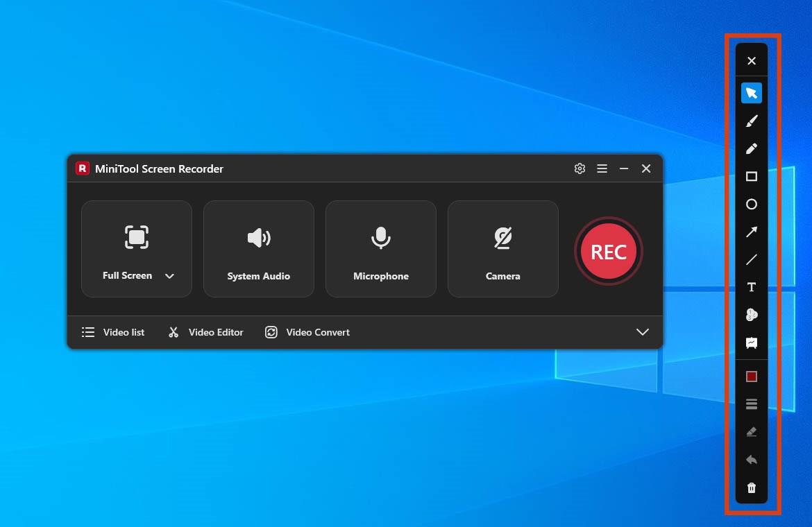Click the Eraser tool in the annotation toolbar

click(751, 431)
